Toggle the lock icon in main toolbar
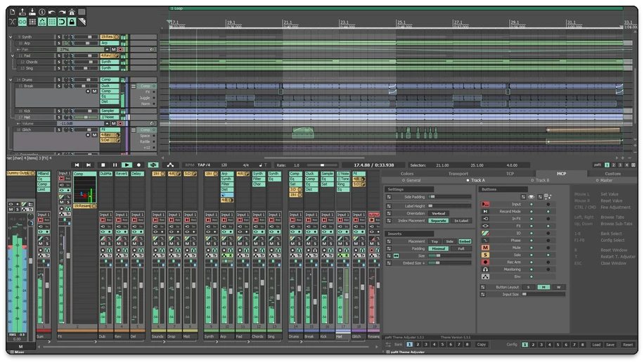Viewport: 644px width, 363px height. (x=72, y=22)
